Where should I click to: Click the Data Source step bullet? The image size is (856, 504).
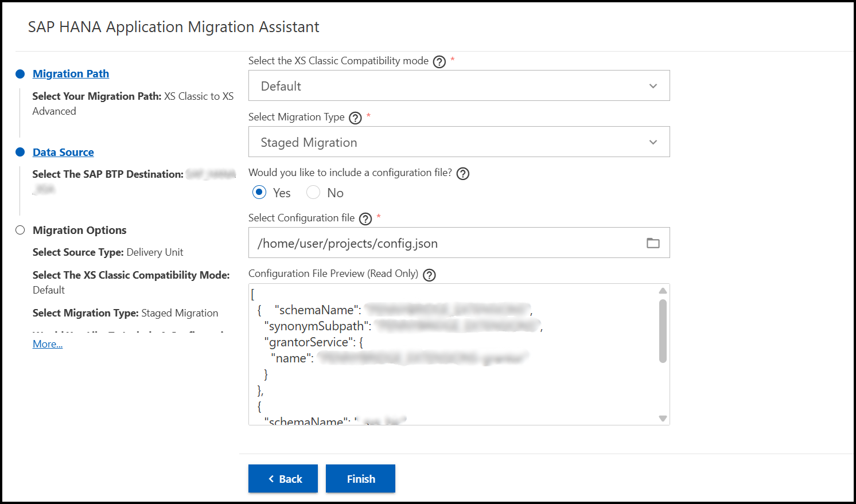click(x=20, y=152)
